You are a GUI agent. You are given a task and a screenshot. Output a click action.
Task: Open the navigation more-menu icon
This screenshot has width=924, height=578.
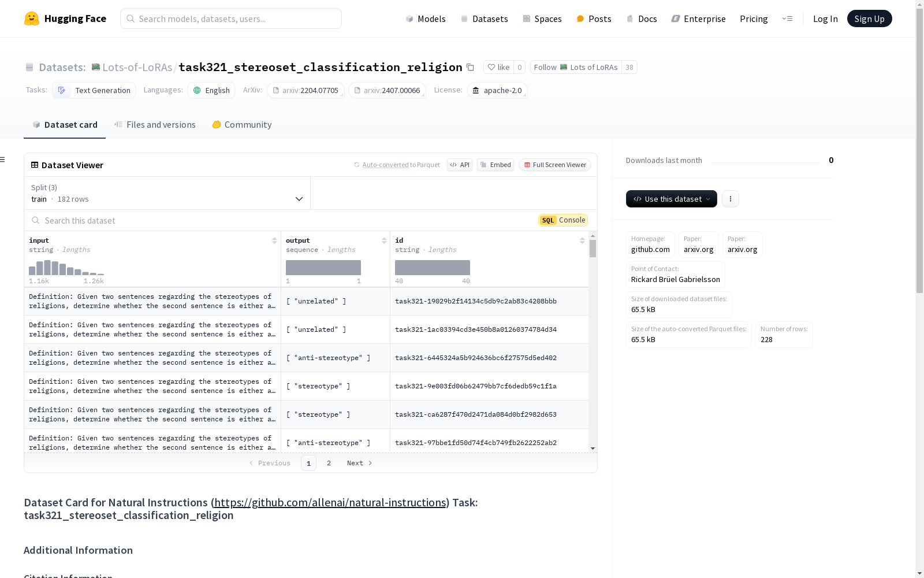787,18
